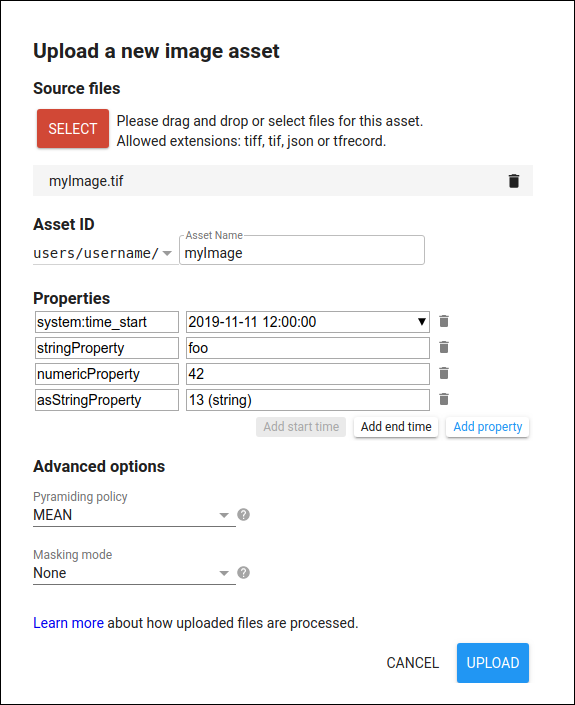Delete the myImage.tif source file
Viewport: 575px width, 705px height.
tap(514, 181)
